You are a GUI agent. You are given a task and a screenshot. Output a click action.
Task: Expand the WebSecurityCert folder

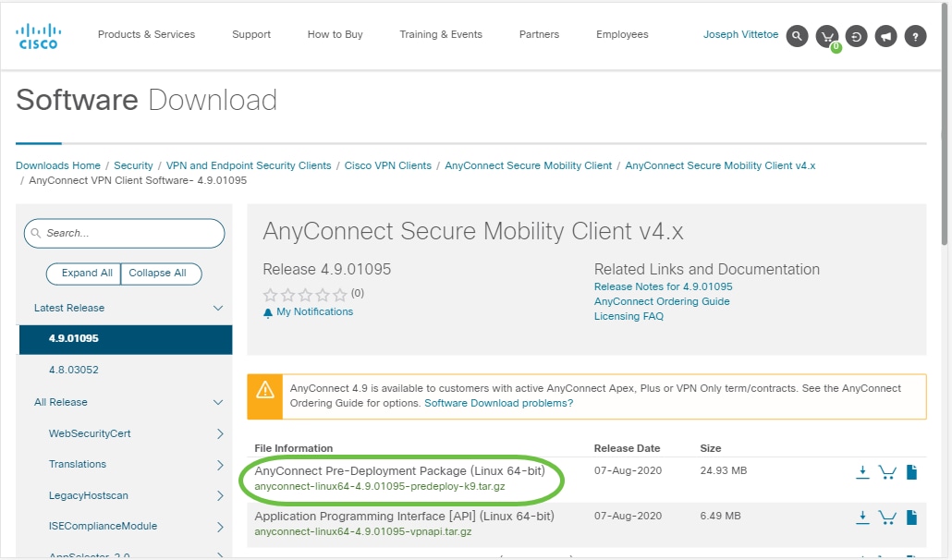point(220,433)
